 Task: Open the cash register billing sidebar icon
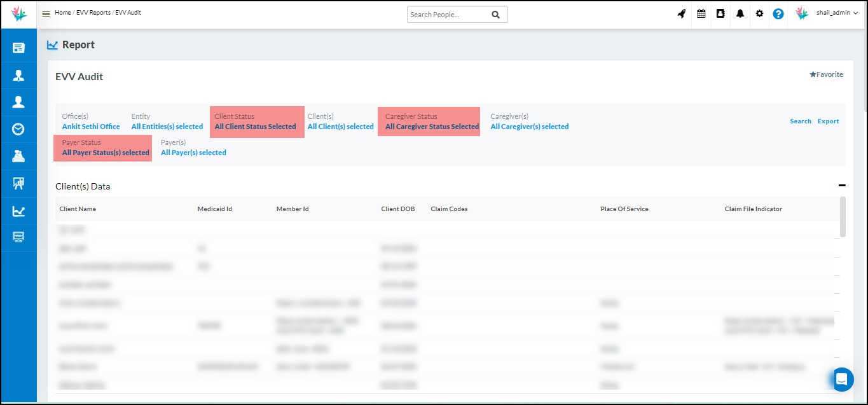pyautogui.click(x=18, y=156)
